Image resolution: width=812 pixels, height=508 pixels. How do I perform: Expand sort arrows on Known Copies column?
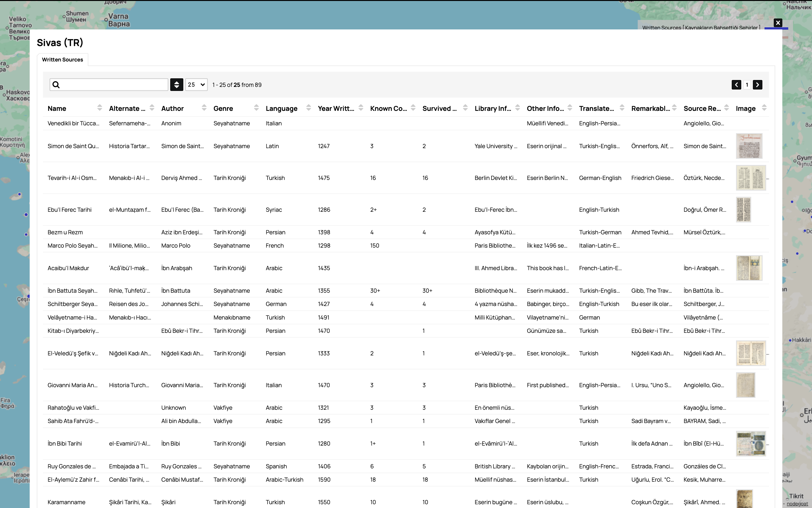[x=413, y=108]
